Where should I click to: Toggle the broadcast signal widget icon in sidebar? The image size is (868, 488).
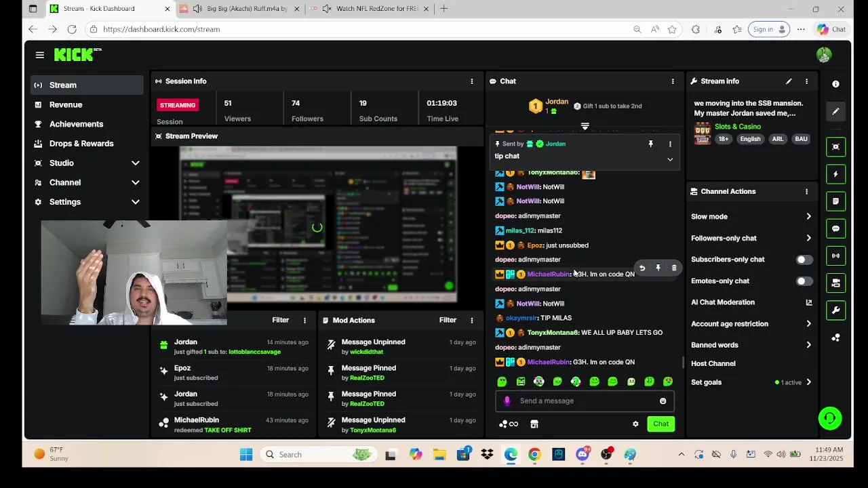[835, 256]
